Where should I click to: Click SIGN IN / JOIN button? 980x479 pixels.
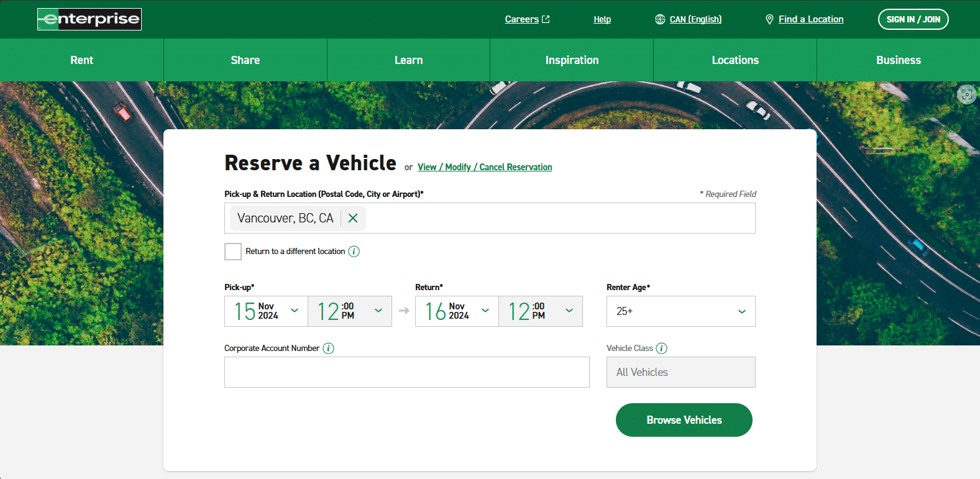[913, 19]
